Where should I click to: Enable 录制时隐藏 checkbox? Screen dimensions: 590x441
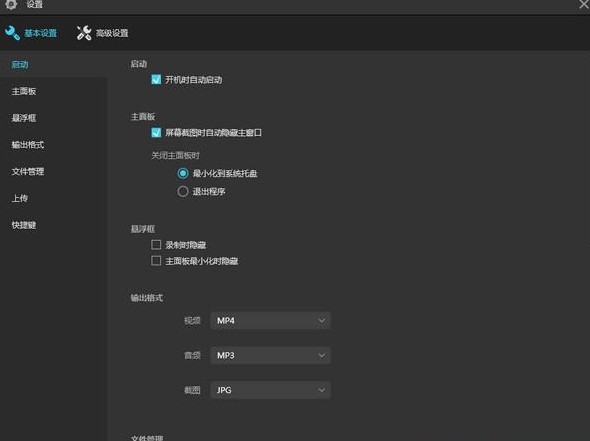(156, 245)
